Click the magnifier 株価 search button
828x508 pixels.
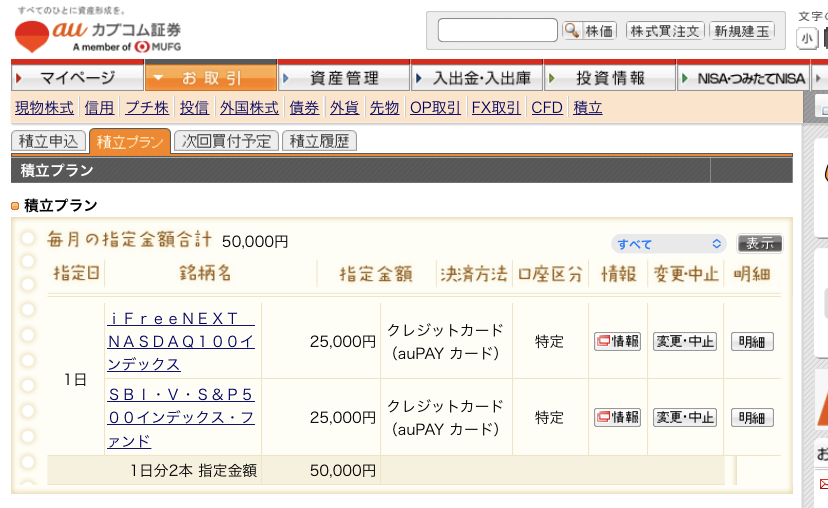pos(589,31)
